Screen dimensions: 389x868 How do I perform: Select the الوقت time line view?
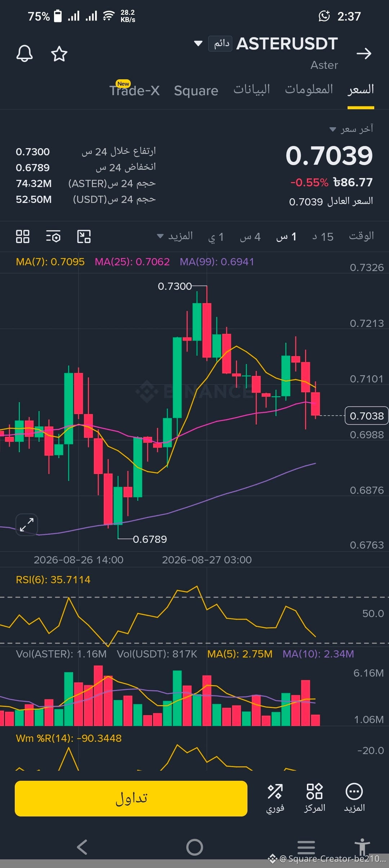click(x=361, y=236)
